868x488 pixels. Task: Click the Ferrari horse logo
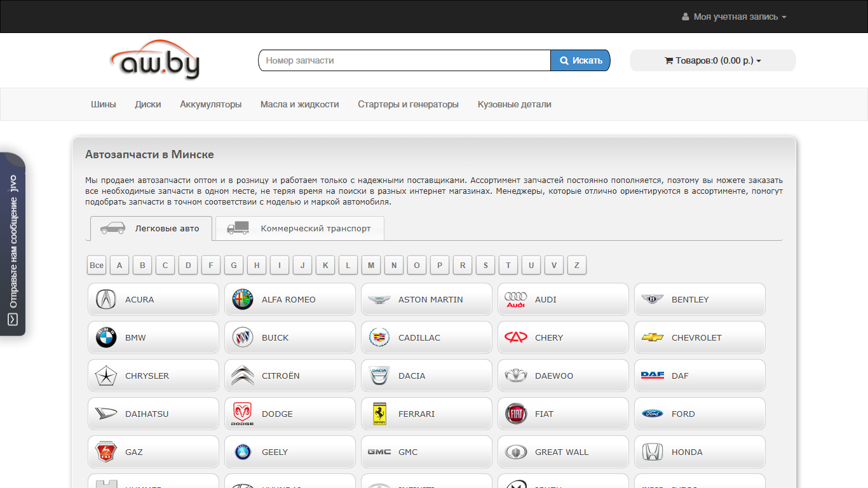(x=379, y=414)
